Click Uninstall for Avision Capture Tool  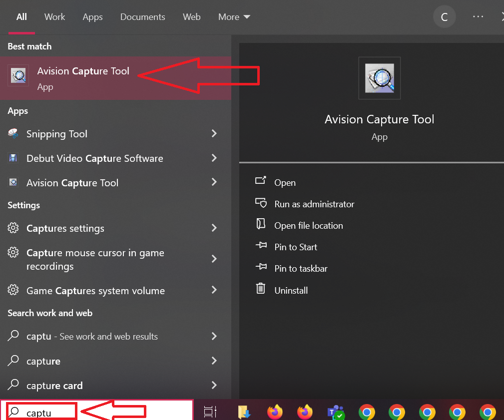[x=291, y=290]
